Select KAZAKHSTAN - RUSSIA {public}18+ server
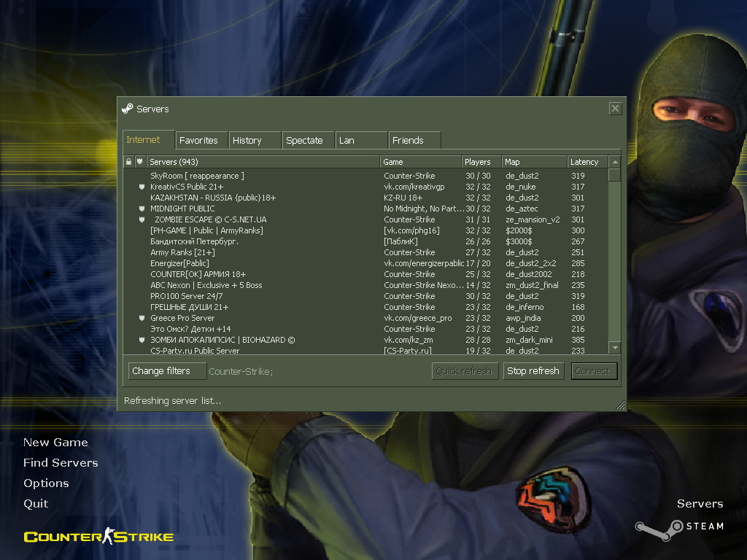 click(366, 198)
